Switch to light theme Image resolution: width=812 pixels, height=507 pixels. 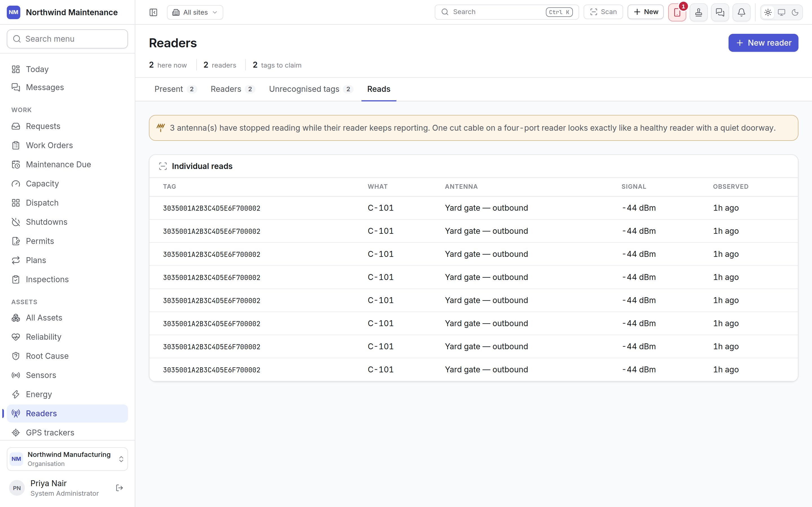[768, 12]
